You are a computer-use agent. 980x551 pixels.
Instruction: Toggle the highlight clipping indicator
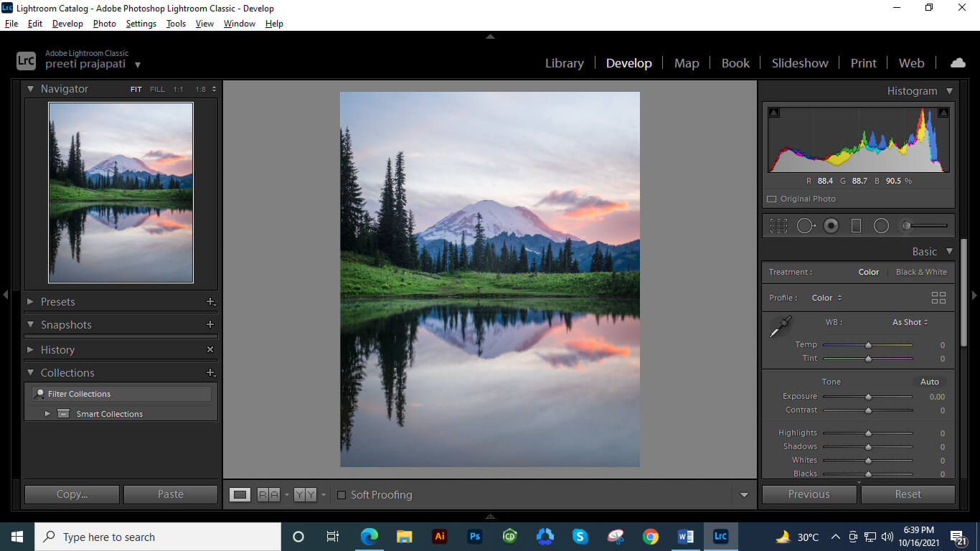click(x=944, y=112)
